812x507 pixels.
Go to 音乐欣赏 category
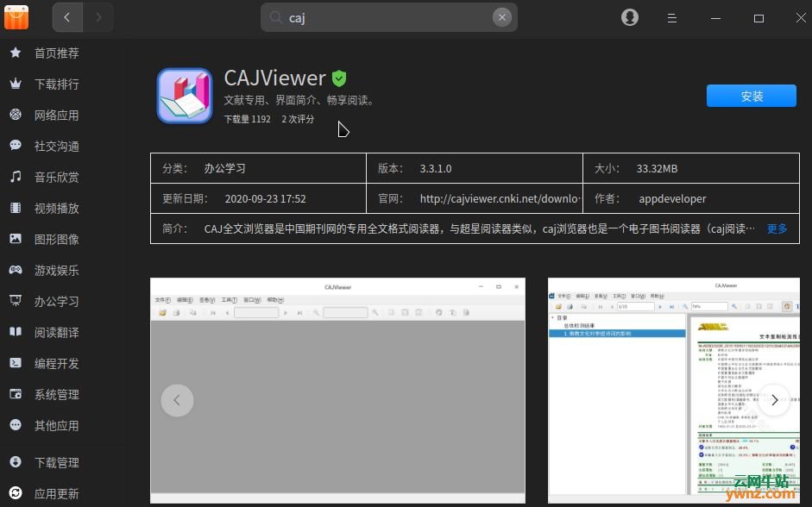pos(56,177)
